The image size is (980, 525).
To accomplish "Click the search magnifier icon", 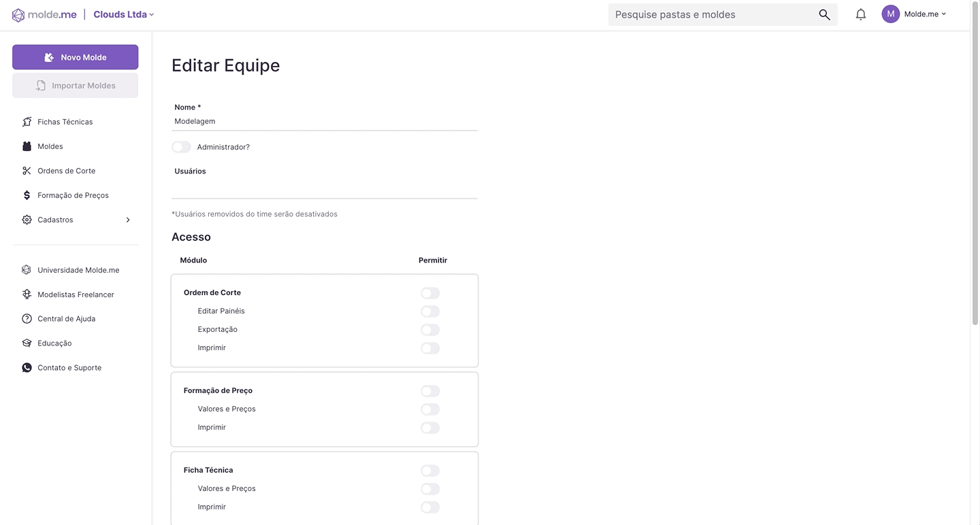I will [824, 14].
